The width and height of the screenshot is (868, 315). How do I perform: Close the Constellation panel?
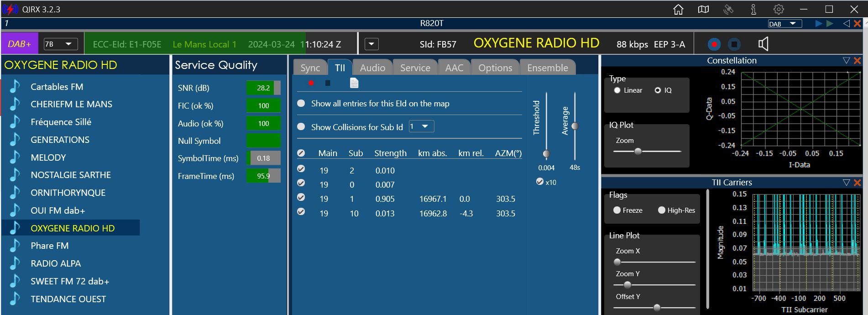pyautogui.click(x=857, y=61)
